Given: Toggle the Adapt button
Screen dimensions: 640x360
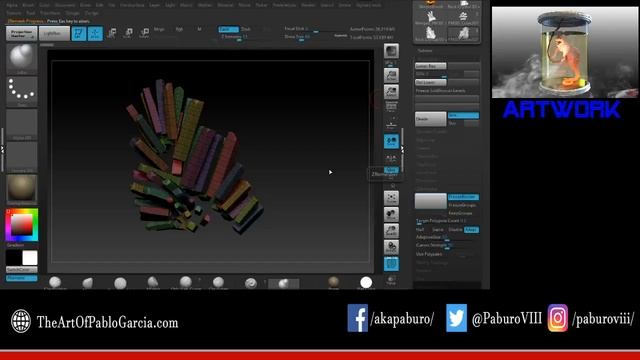Looking at the screenshot, I should [471, 230].
